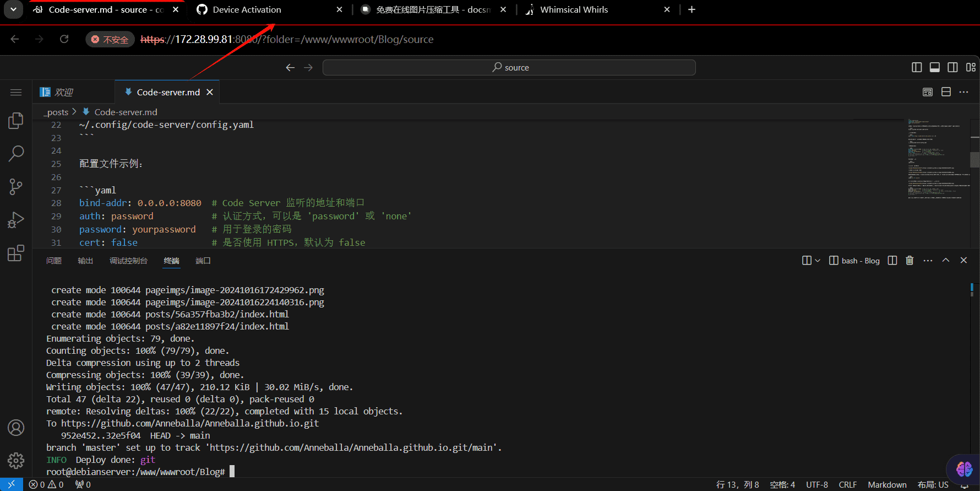
Task: Open the Explorer view in activity bar
Action: coord(16,121)
